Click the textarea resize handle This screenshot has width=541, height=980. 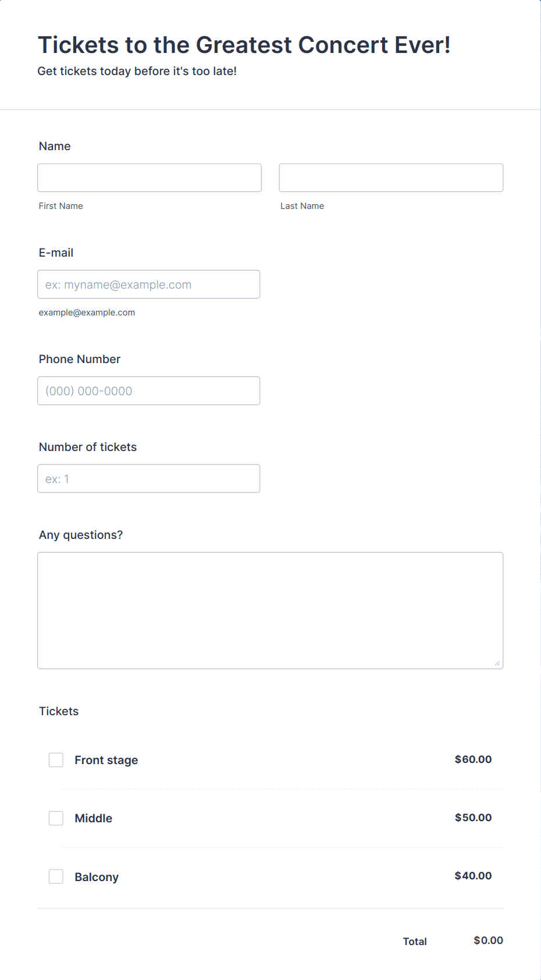498,663
